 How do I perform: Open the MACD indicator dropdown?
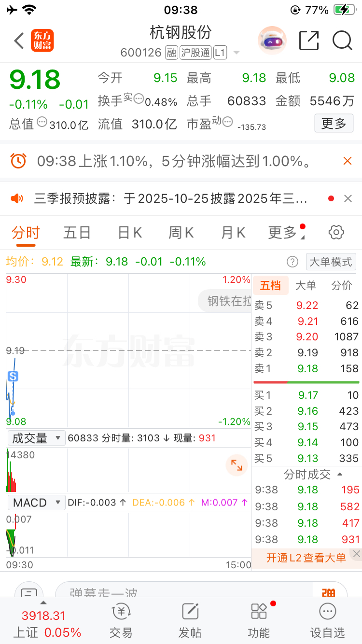coord(36,503)
